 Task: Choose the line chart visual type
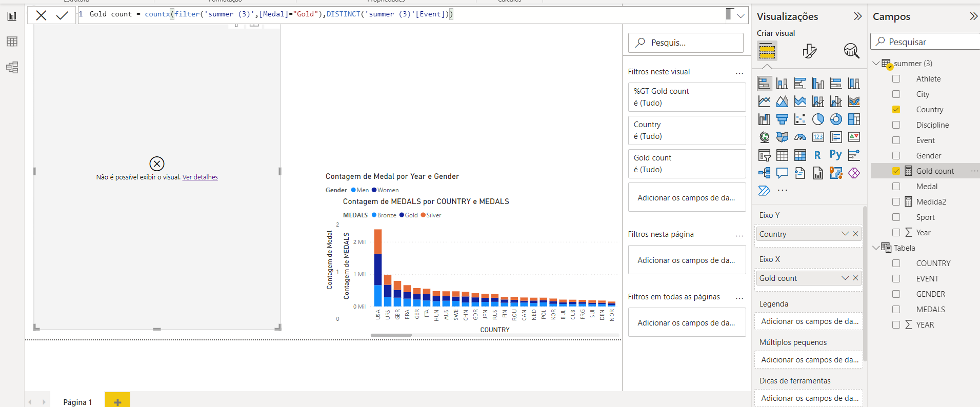764,101
